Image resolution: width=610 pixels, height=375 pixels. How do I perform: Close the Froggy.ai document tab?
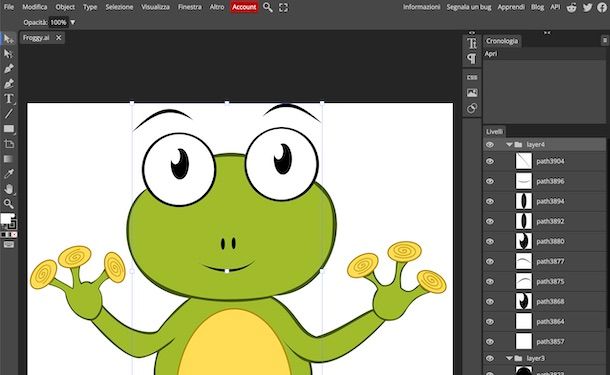[58, 38]
